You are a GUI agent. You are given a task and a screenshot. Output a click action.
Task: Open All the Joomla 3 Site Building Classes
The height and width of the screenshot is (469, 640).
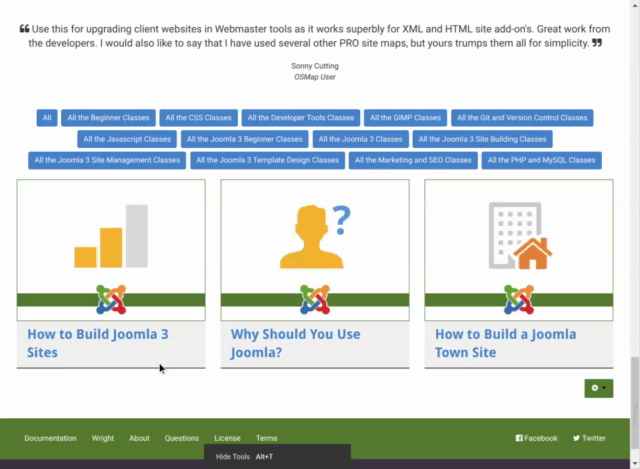pos(482,139)
